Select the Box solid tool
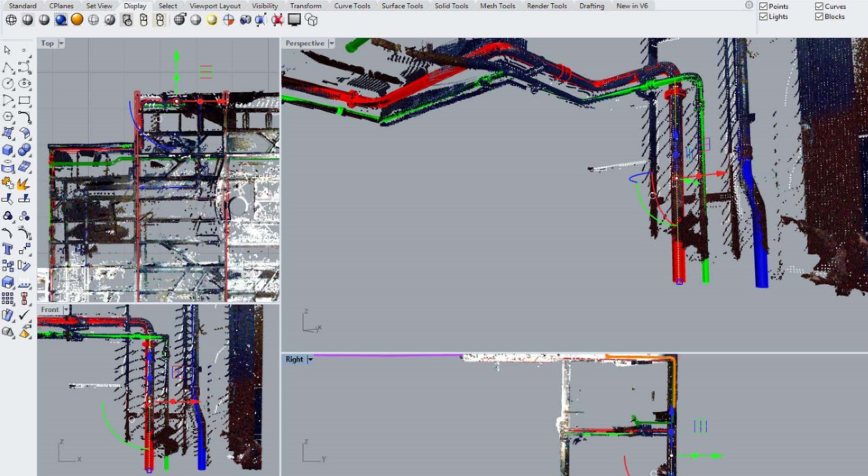The height and width of the screenshot is (476, 868). (x=8, y=150)
